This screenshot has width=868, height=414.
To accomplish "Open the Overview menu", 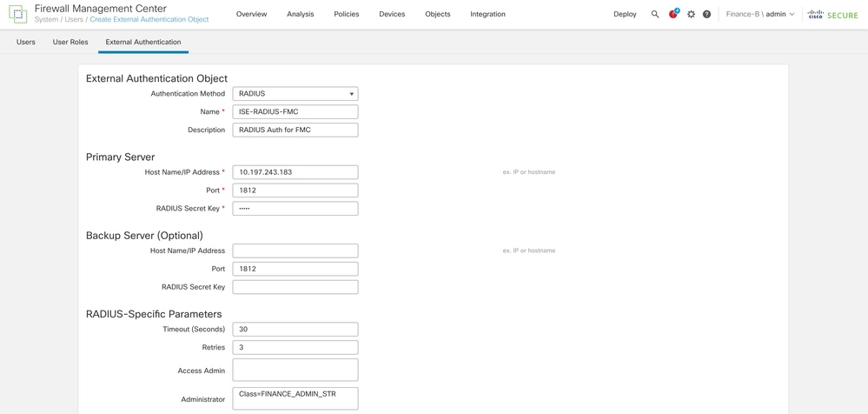I will click(x=251, y=15).
